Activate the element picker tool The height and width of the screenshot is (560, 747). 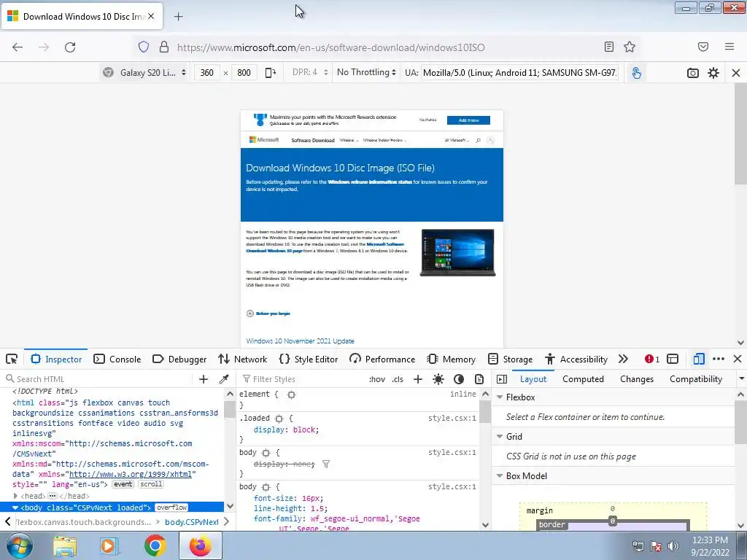tap(12, 359)
